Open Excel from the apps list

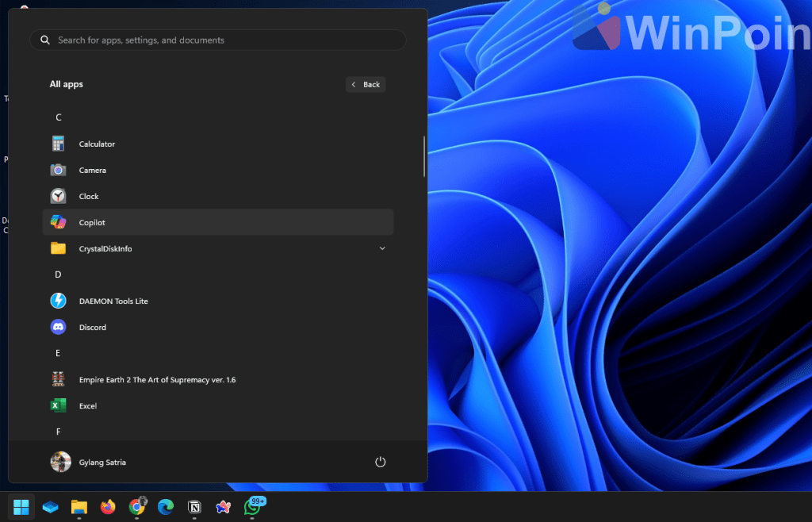point(87,405)
